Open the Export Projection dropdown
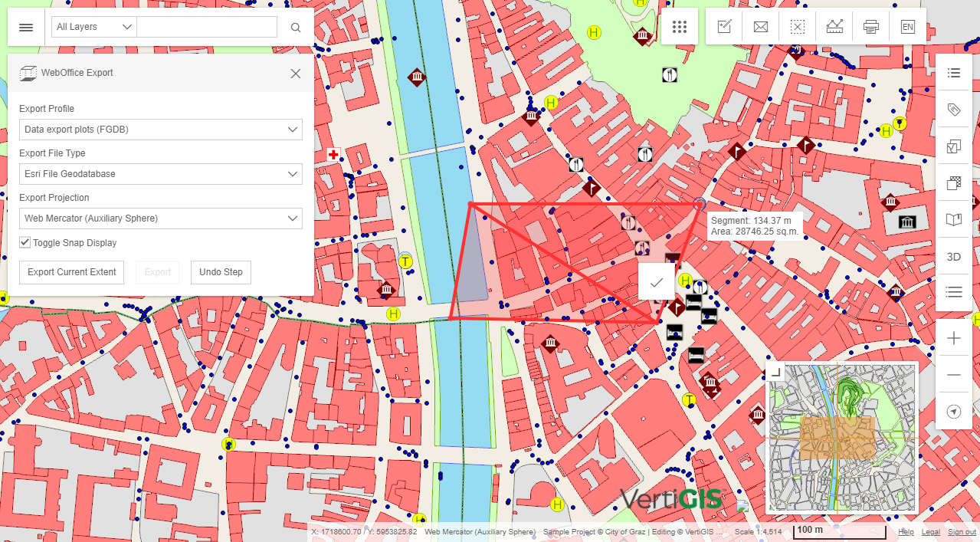The height and width of the screenshot is (542, 980). pos(161,218)
